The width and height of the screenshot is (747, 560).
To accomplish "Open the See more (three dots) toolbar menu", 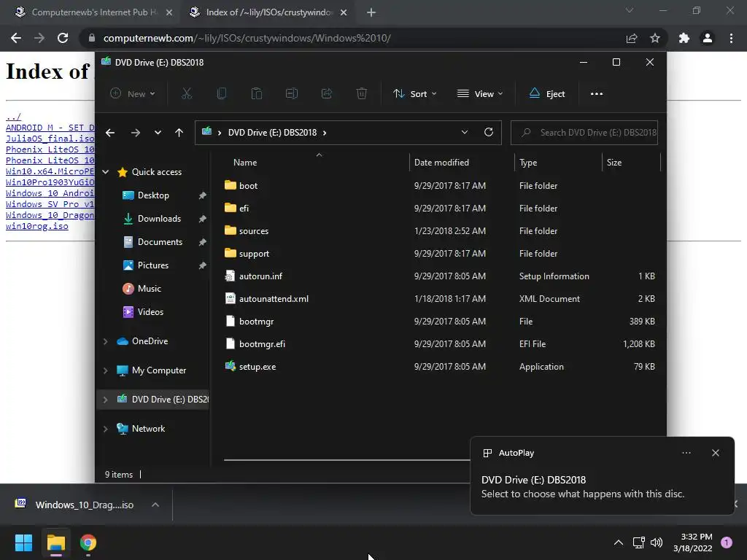I will 597,94.
